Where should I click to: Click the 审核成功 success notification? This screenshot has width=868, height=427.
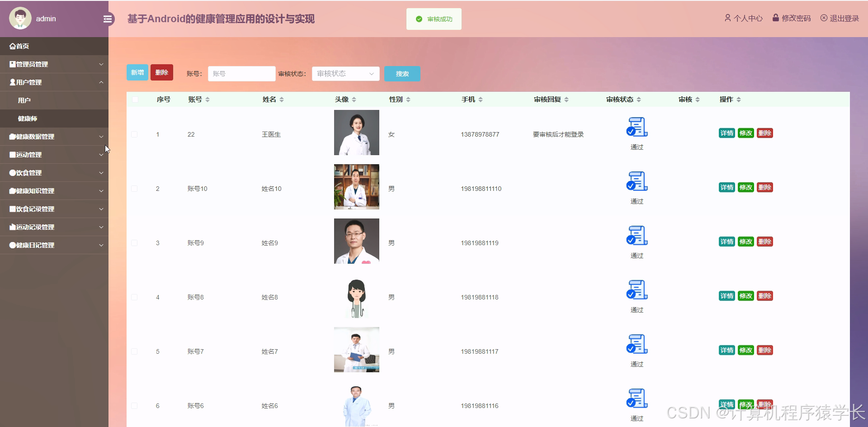[434, 19]
